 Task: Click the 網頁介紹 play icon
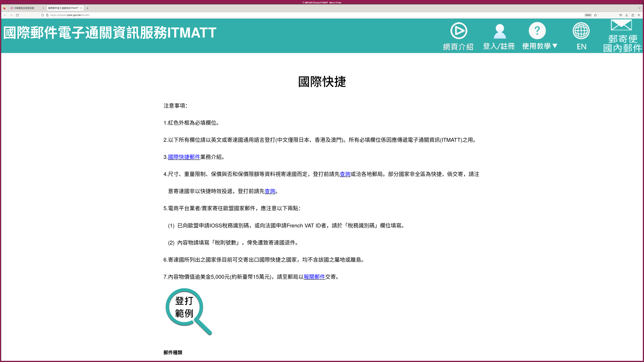coord(459,31)
